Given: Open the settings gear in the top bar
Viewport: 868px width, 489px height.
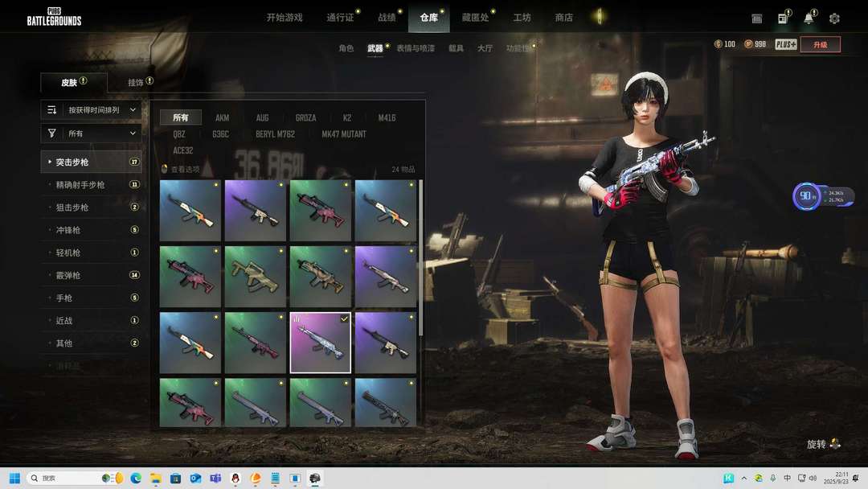Looking at the screenshot, I should pyautogui.click(x=834, y=18).
